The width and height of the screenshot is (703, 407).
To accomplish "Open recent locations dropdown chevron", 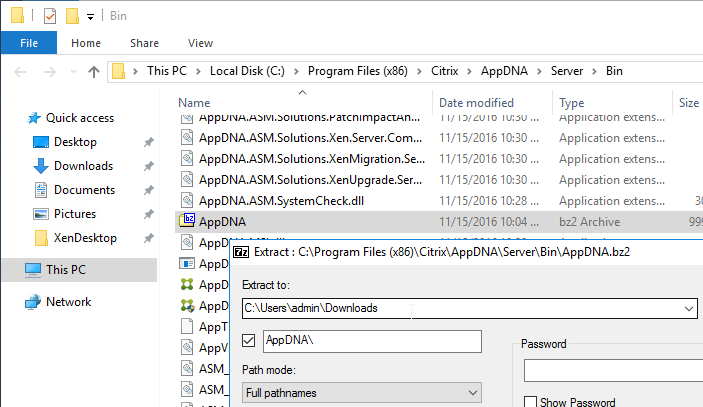I will pos(74,72).
